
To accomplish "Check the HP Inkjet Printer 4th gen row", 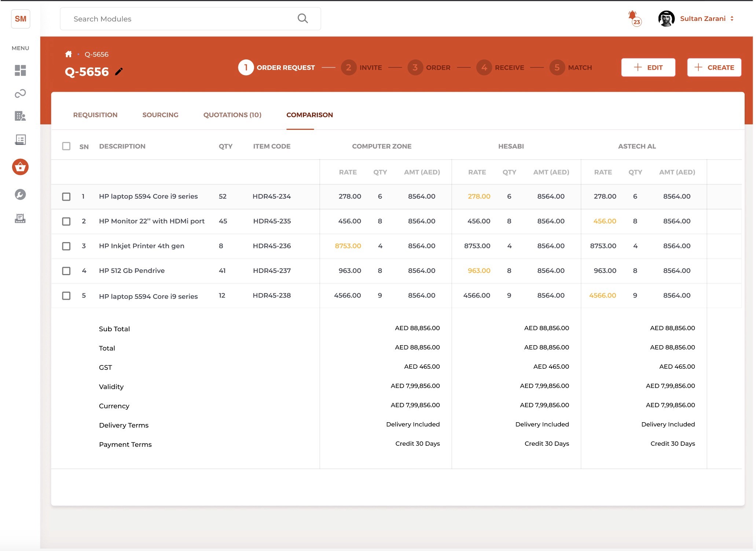I will tap(66, 246).
